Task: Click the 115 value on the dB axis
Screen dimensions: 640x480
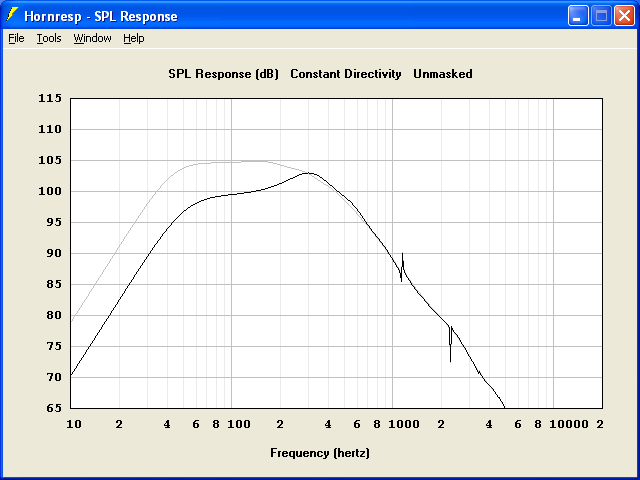Action: (50, 98)
